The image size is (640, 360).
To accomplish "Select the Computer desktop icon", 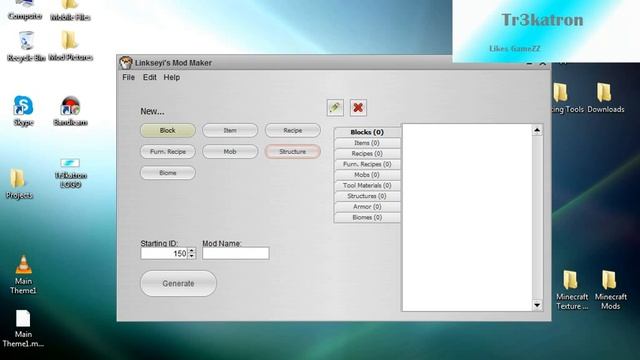I will [x=24, y=10].
